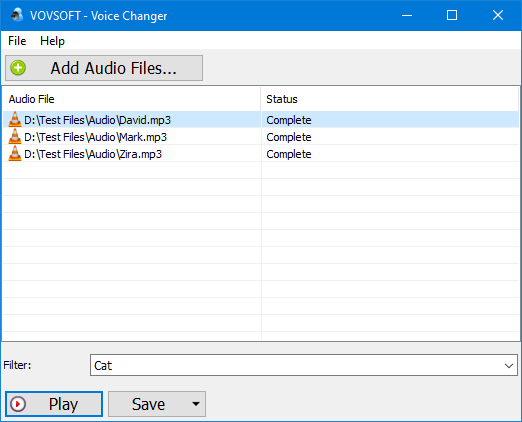Open the Filter dropdown showing Cat
The image size is (522, 422).
click(304, 365)
